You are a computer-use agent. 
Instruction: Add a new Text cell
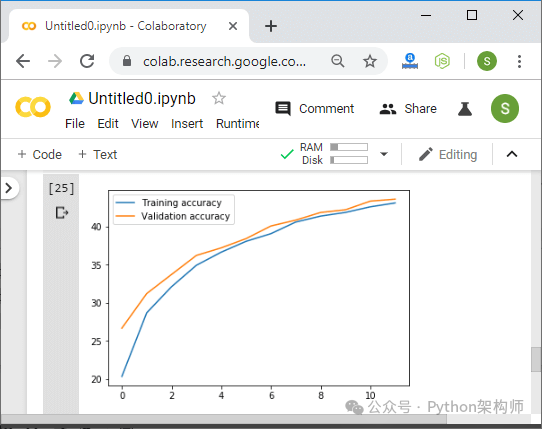[x=98, y=155]
